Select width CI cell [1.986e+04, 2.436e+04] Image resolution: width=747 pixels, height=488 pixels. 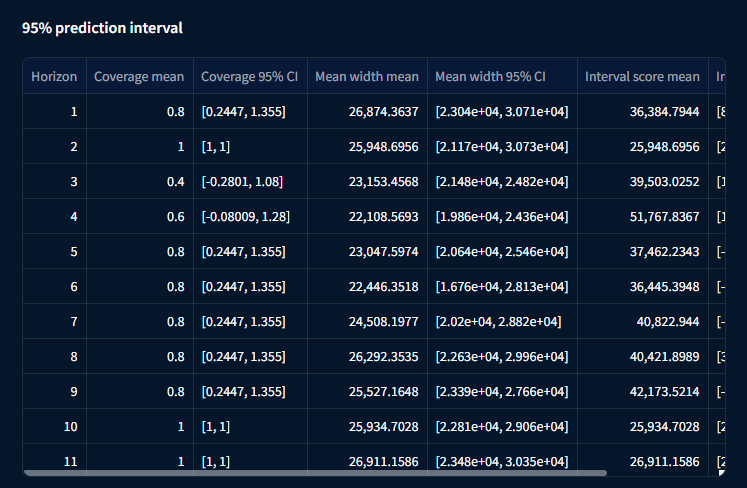click(502, 216)
